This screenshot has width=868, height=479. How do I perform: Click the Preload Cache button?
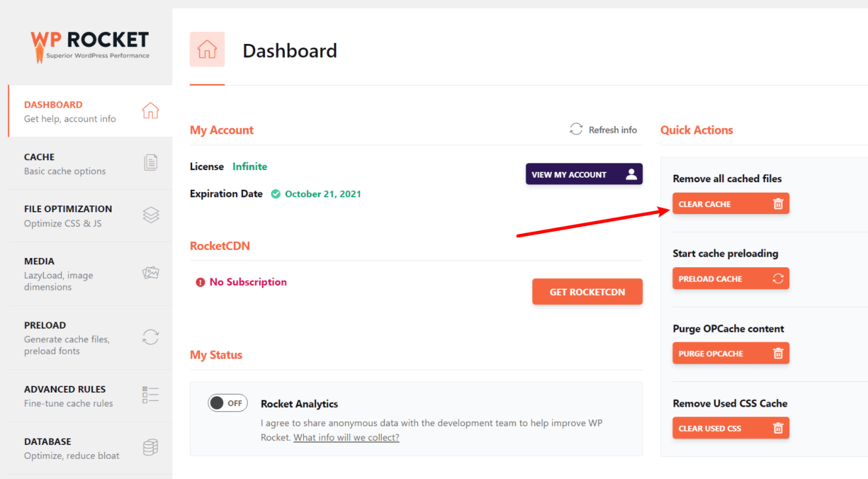731,278
